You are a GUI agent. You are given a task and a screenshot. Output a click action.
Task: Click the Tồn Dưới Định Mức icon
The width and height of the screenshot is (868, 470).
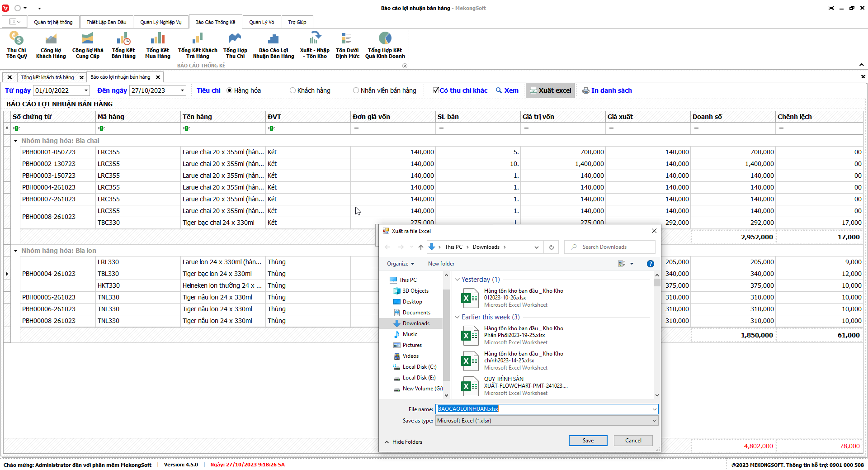point(347,39)
